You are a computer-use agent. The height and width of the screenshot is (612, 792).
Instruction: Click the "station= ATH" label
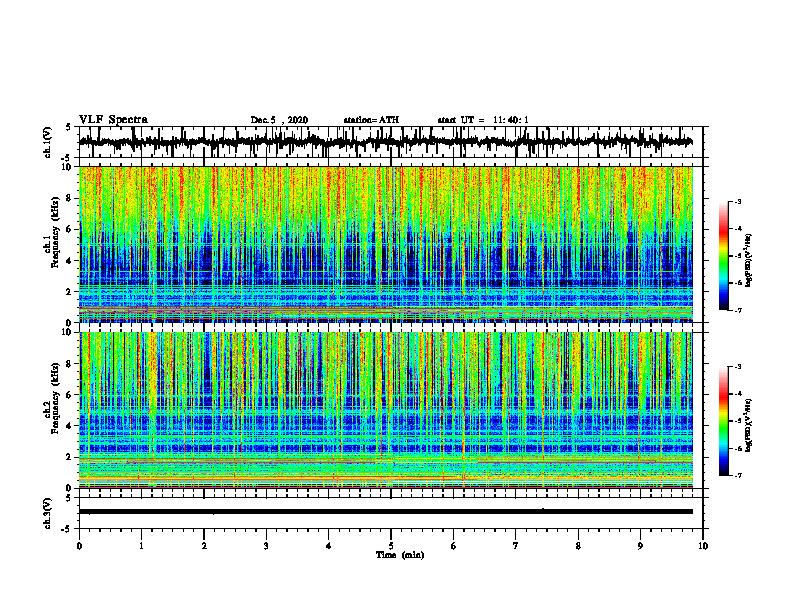coord(371,120)
